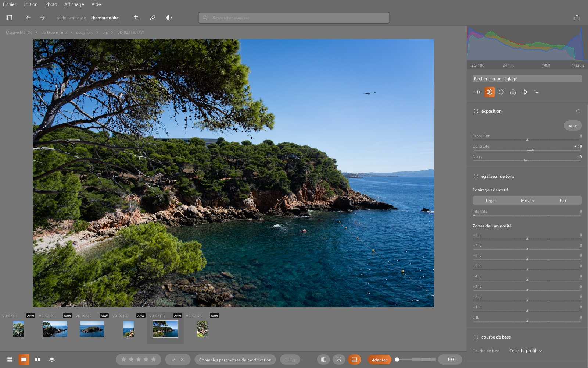The width and height of the screenshot is (588, 368).
Task: Toggle the mountain-picture preview icon in bottom bar
Action: click(x=339, y=360)
